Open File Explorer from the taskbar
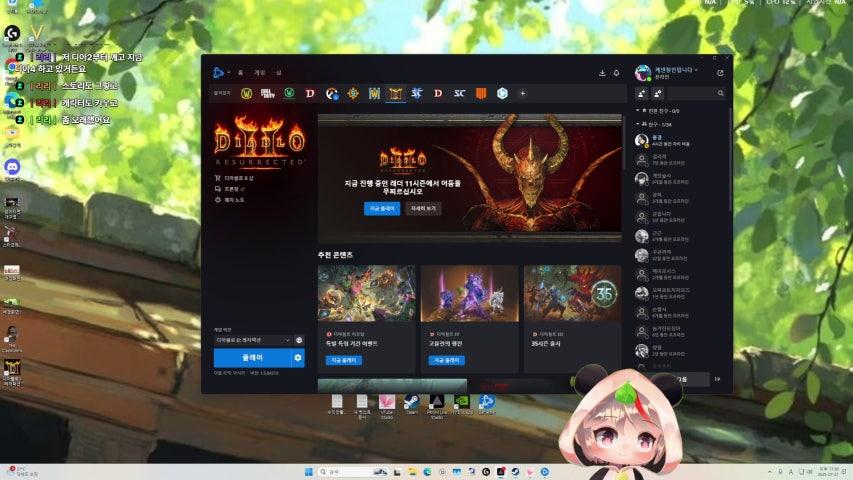 [x=412, y=472]
